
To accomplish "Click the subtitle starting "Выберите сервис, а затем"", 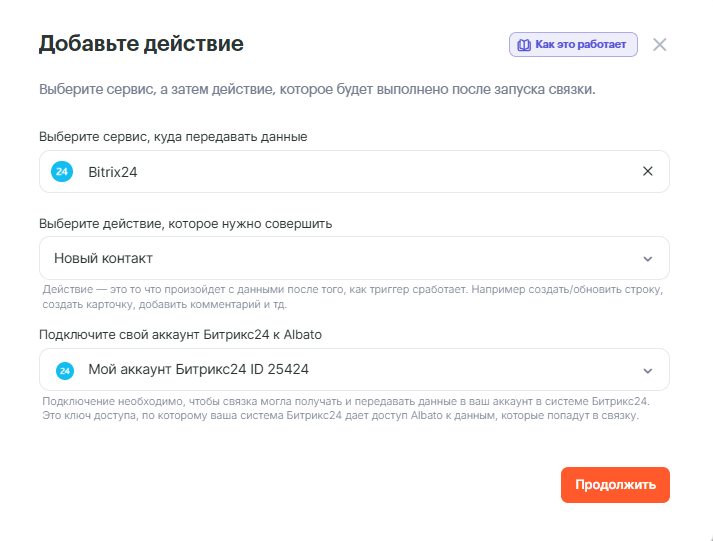I will (317, 90).
